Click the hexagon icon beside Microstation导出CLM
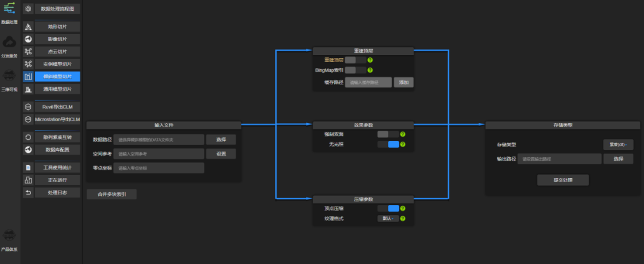 pyautogui.click(x=29, y=119)
